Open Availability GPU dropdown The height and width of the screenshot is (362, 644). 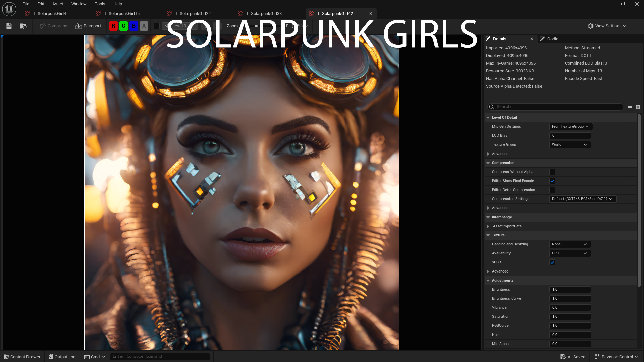[x=570, y=253]
